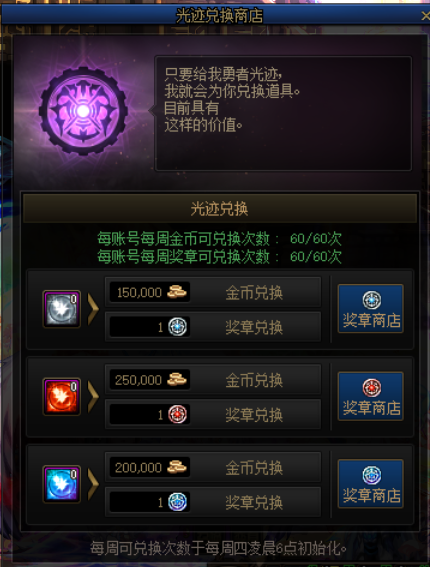
Task: Click the red medal icon in second row
Action: [178, 414]
